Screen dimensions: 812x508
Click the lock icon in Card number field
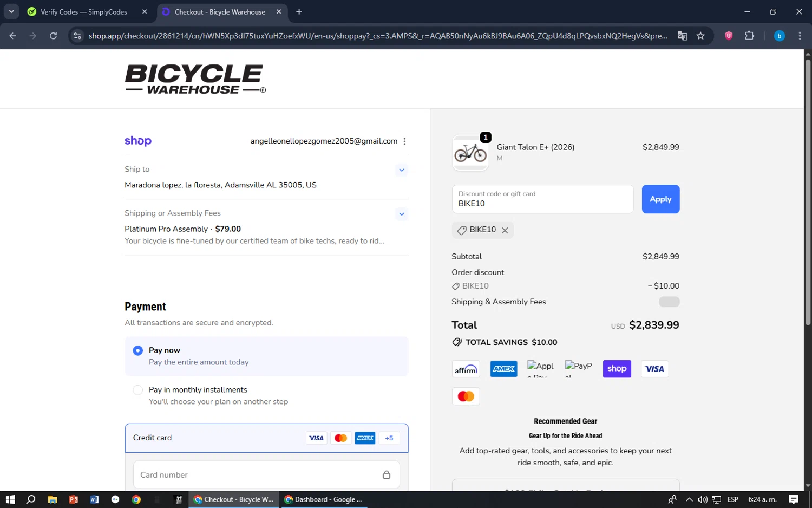[x=387, y=475]
